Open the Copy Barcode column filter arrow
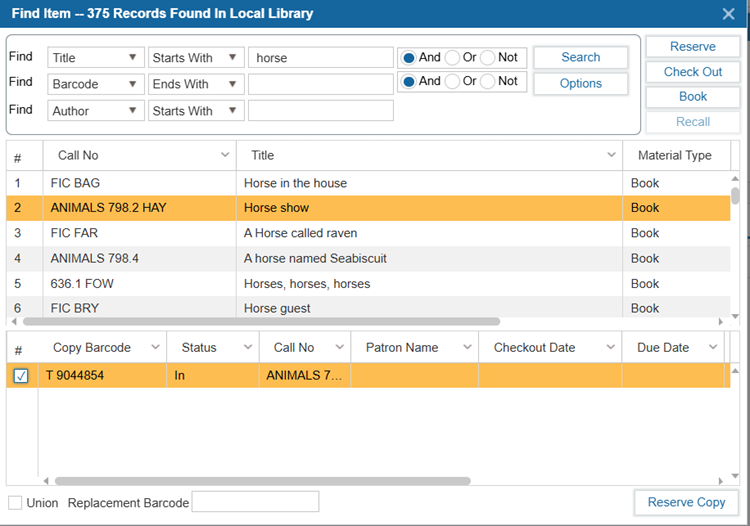The height and width of the screenshot is (526, 750). pos(156,347)
